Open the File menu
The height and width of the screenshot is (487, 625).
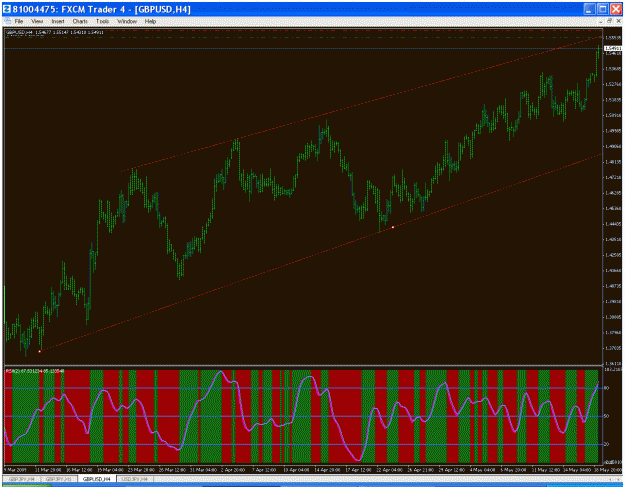point(19,21)
